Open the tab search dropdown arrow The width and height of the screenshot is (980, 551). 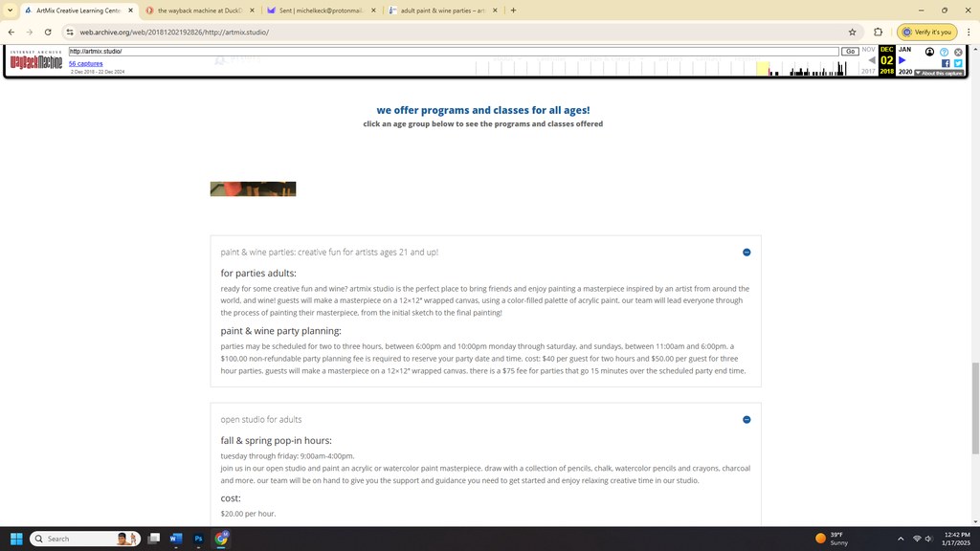[10, 10]
